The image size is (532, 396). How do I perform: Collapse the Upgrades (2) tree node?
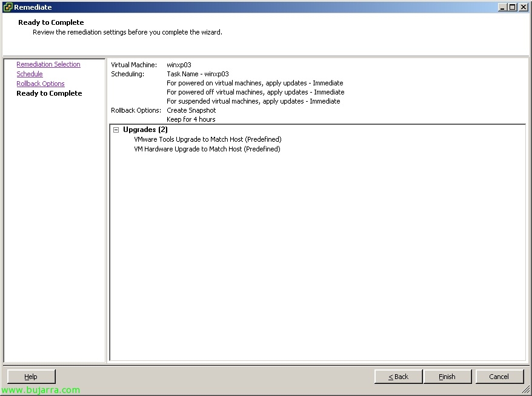(116, 130)
